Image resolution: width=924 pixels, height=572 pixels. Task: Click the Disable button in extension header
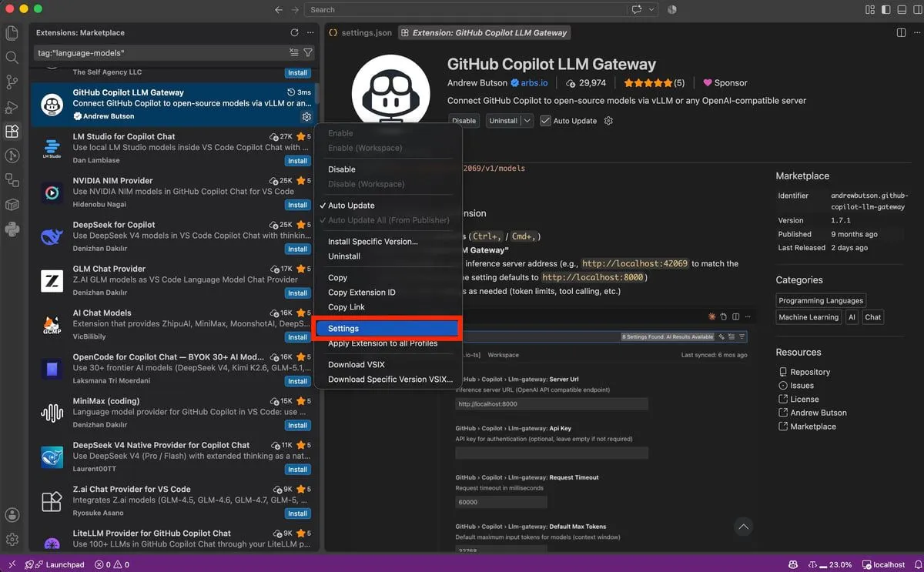coord(464,121)
